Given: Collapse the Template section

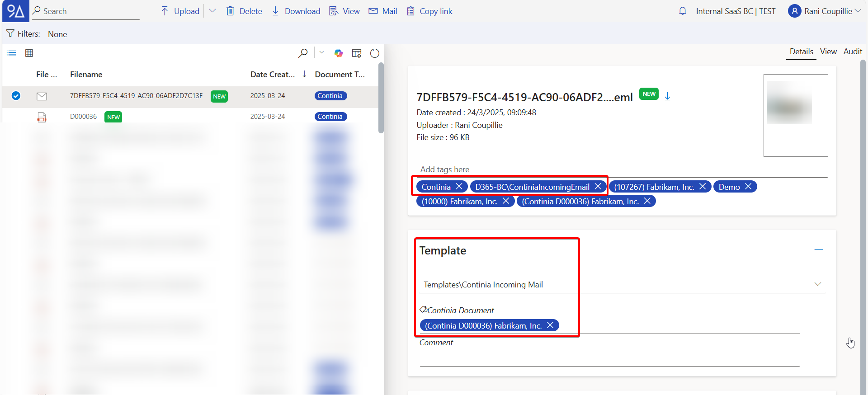Looking at the screenshot, I should pyautogui.click(x=818, y=249).
